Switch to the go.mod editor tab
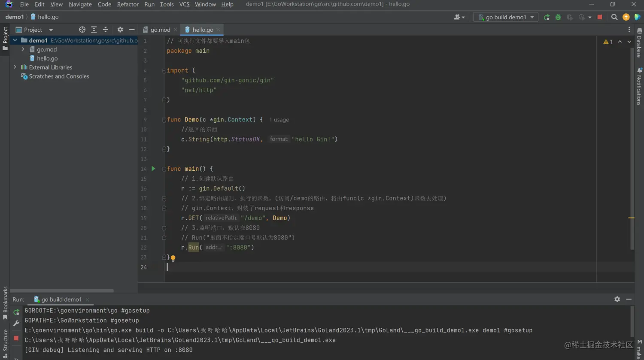 tap(160, 30)
